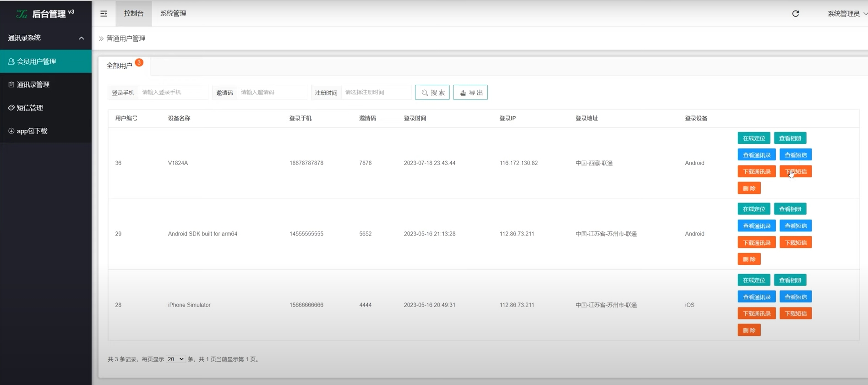Click the 登录地址 column header

(x=587, y=118)
